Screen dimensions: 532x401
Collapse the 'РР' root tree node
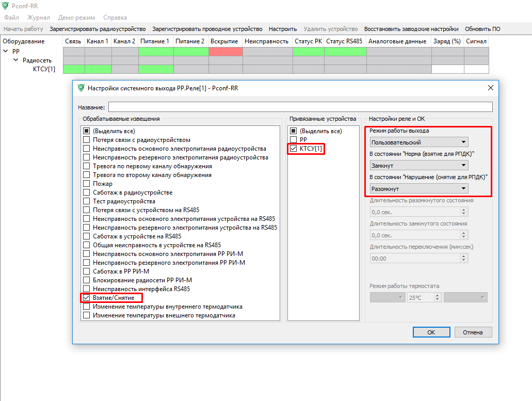pos(6,52)
